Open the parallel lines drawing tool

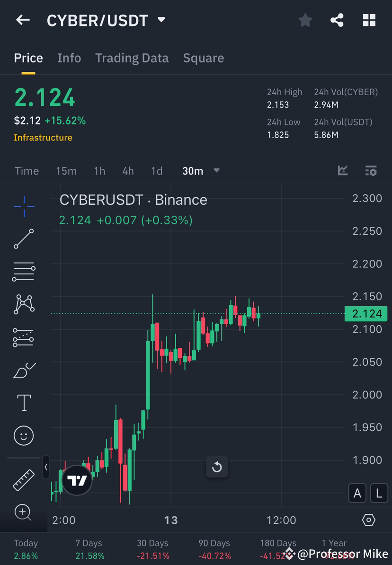(x=24, y=272)
